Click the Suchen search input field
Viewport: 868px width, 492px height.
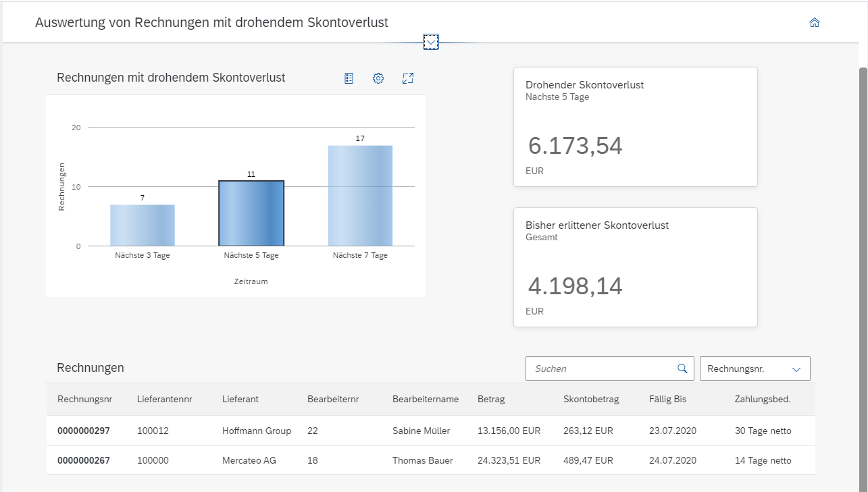(x=594, y=368)
